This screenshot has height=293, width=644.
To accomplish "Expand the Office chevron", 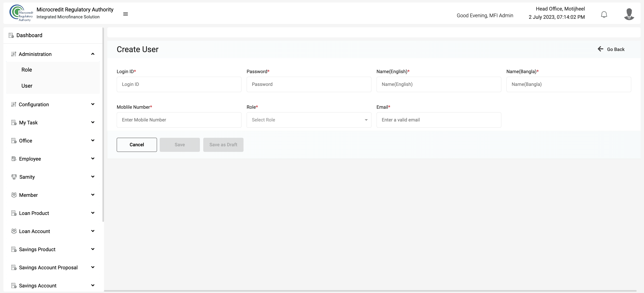I will [x=93, y=140].
